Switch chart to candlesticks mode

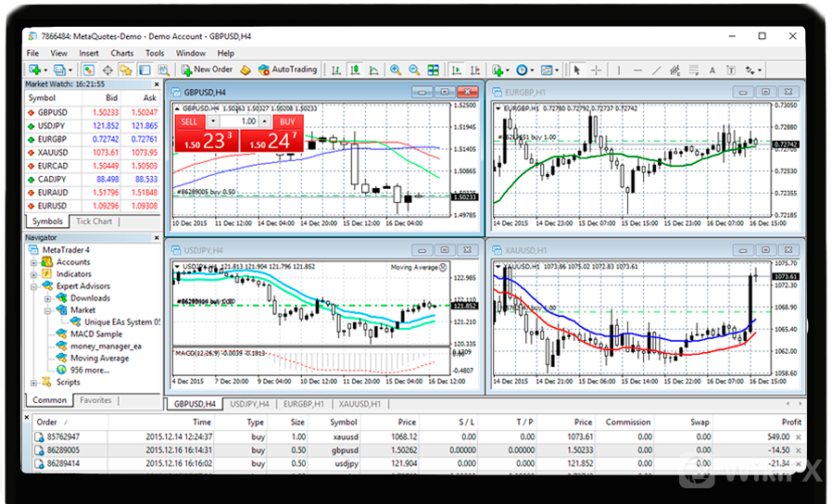[x=354, y=69]
